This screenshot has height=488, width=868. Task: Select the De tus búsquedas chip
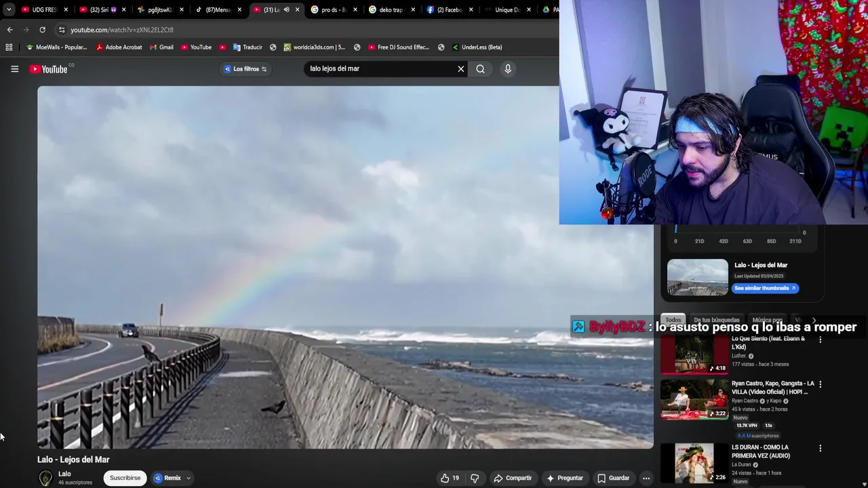[x=716, y=320]
